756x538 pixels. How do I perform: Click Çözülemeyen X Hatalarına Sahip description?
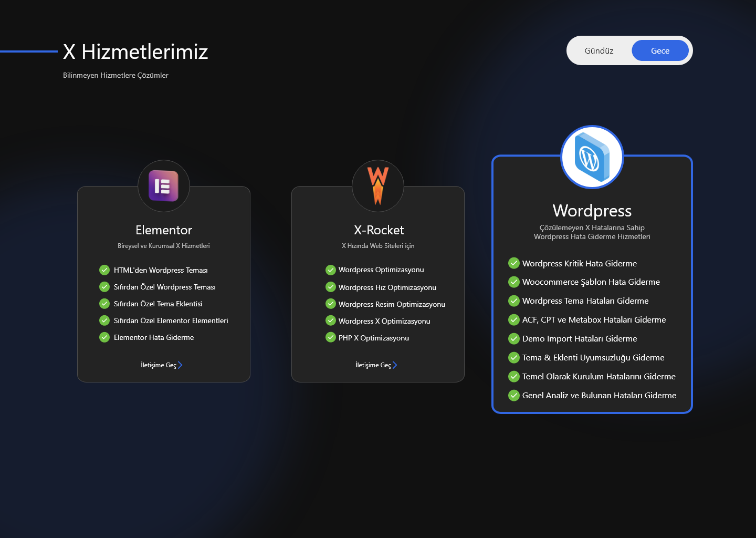(592, 232)
